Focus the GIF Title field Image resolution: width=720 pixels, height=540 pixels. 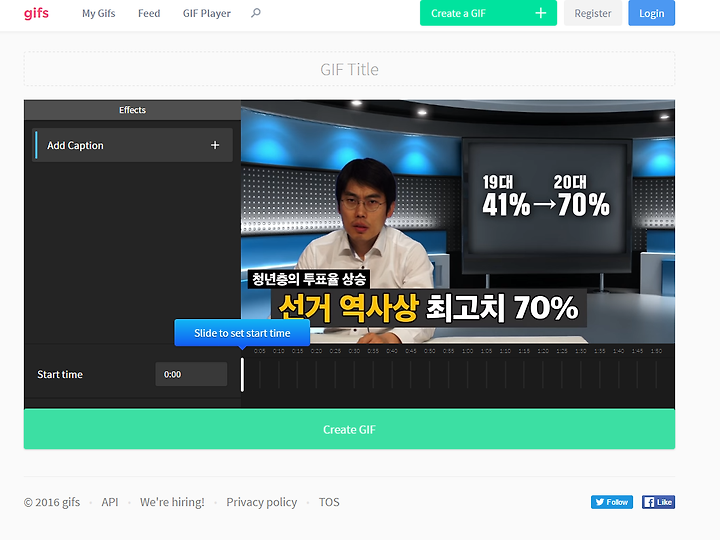(349, 69)
